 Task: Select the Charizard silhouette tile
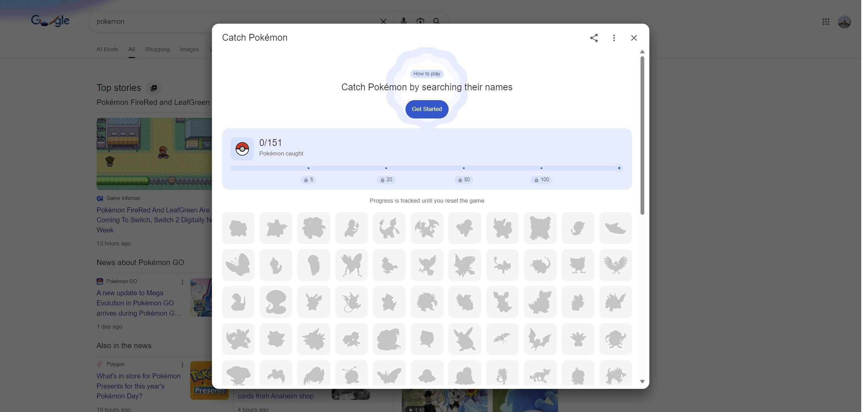coord(427,228)
